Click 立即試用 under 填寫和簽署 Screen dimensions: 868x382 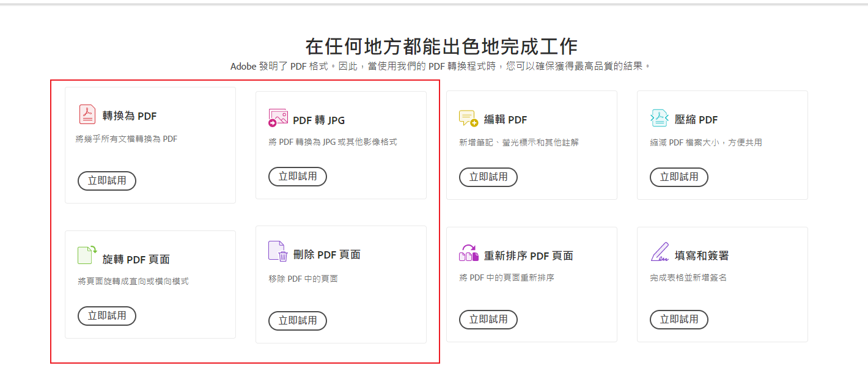679,320
